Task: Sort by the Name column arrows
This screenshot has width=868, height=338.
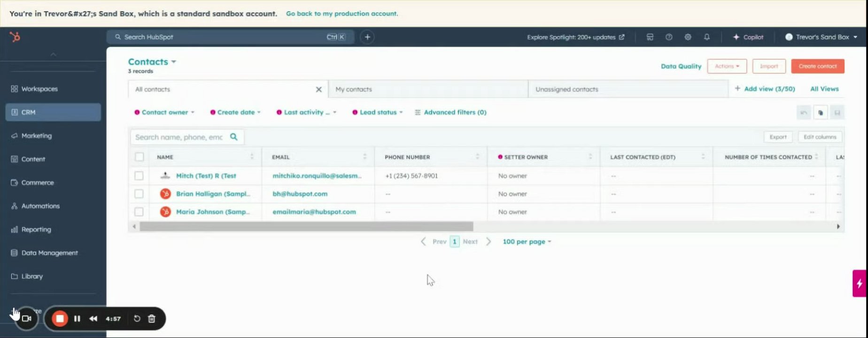Action: point(252,157)
